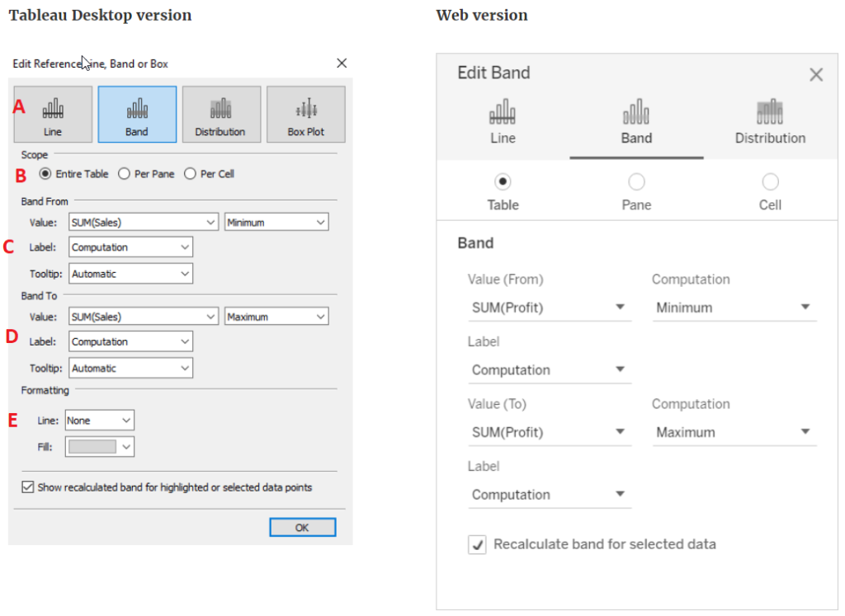This screenshot has height=616, width=845.
Task: Open the Band From Value dropdown
Action: [x=142, y=221]
